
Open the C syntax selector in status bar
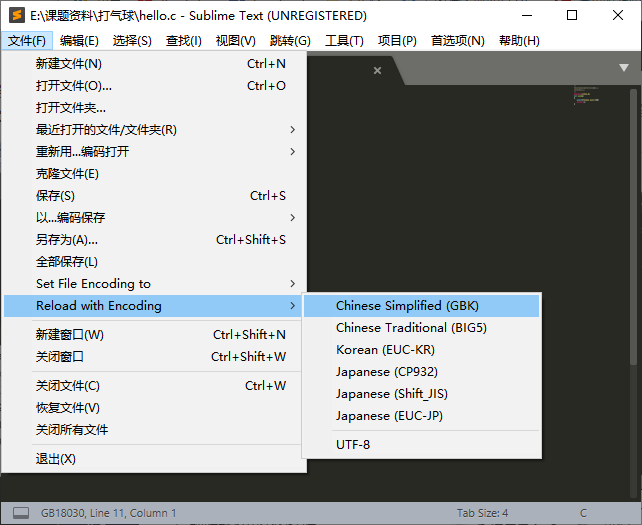point(583,513)
